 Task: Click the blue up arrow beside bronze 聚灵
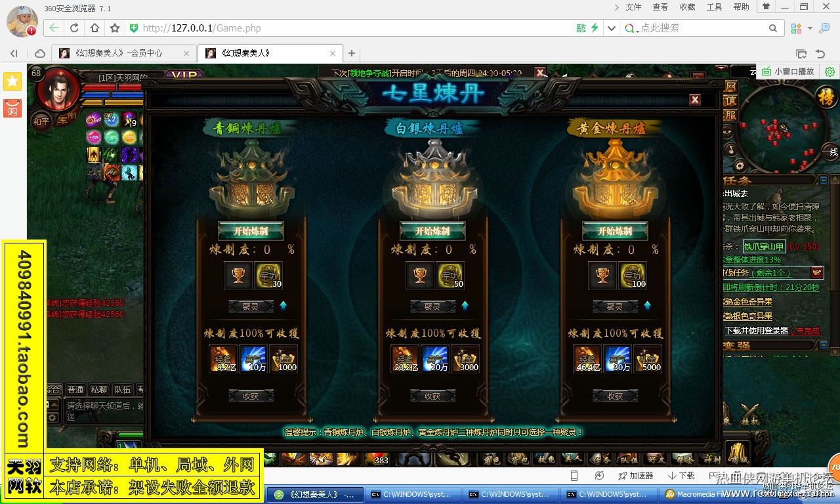[283, 306]
